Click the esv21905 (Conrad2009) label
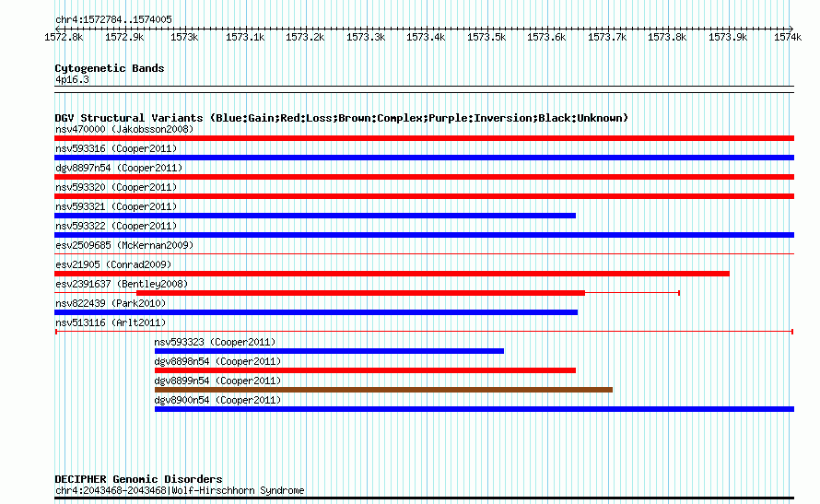Screen dimensions: 820x504 click(113, 264)
